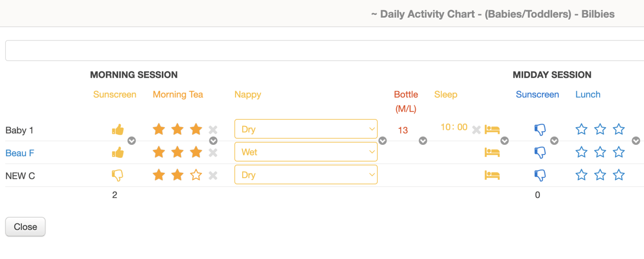Viewport: 644px width, 259px height.
Task: Open Baby 1's Nappy dropdown showing Dry
Action: click(x=306, y=129)
